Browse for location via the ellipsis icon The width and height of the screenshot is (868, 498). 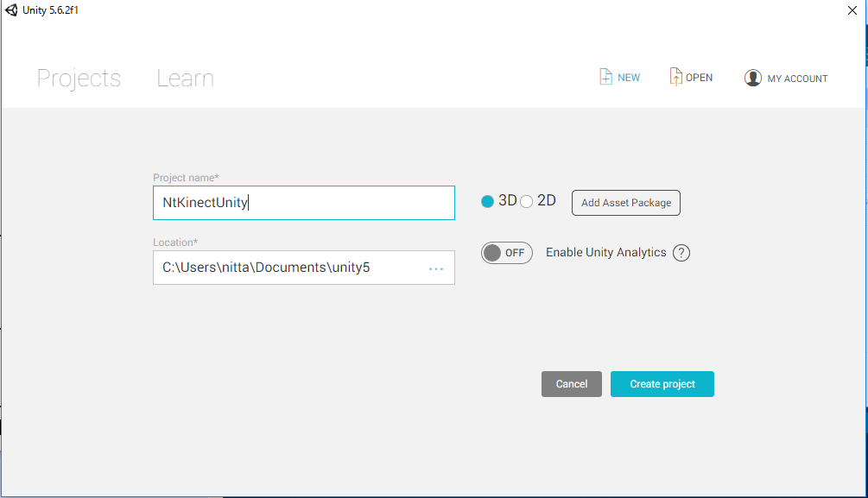436,268
